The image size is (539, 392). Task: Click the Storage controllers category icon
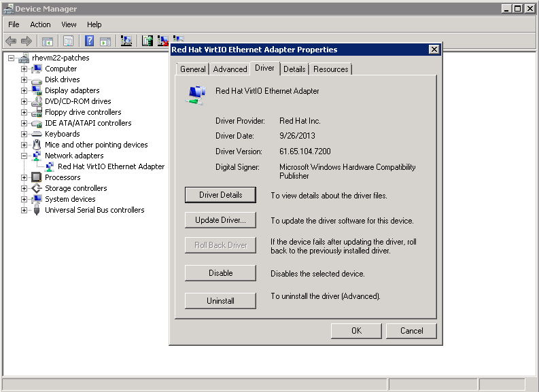37,188
